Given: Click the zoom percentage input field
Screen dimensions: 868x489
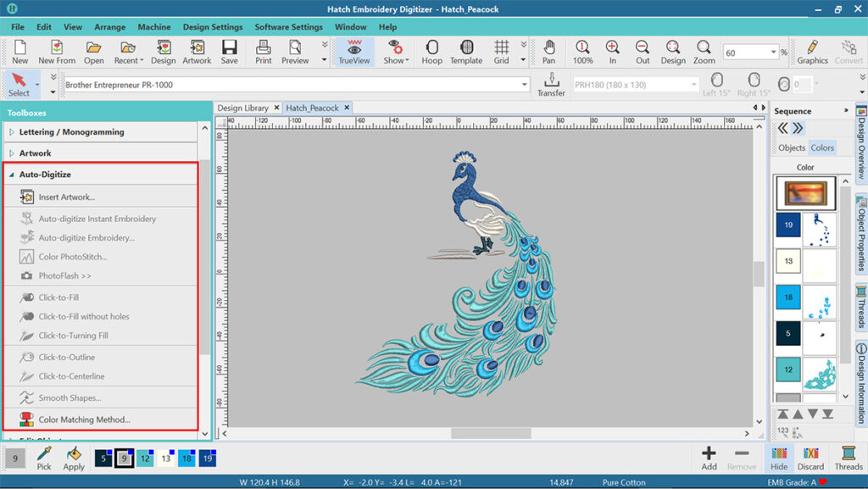Looking at the screenshot, I should point(744,53).
